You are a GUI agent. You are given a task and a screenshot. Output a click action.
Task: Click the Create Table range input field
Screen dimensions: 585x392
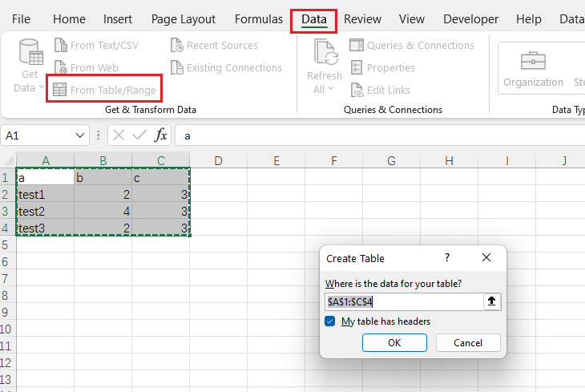click(404, 301)
